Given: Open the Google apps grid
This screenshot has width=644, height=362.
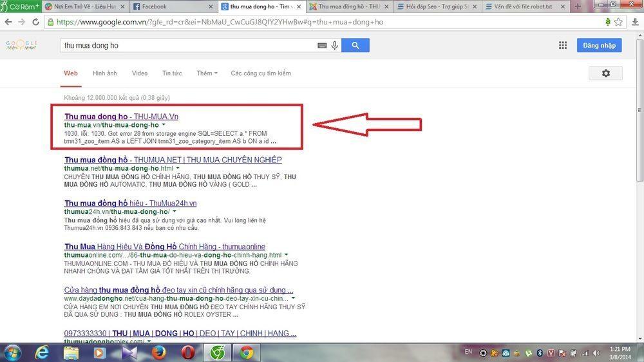Looking at the screenshot, I should tap(563, 45).
